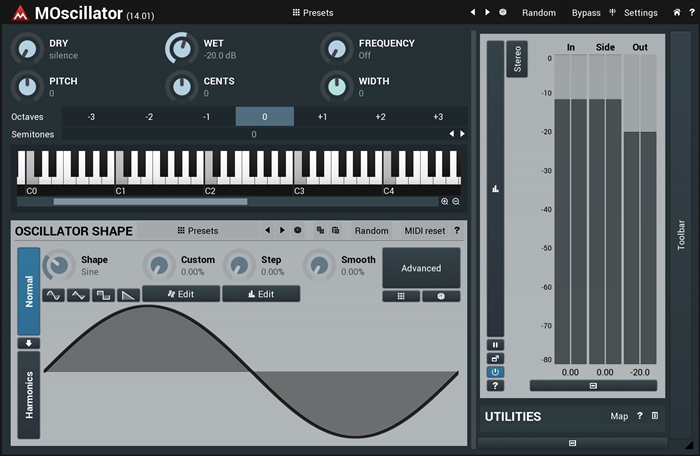Viewport: 700px width, 456px height.
Task: Switch to the Normal tab
Action: click(29, 291)
